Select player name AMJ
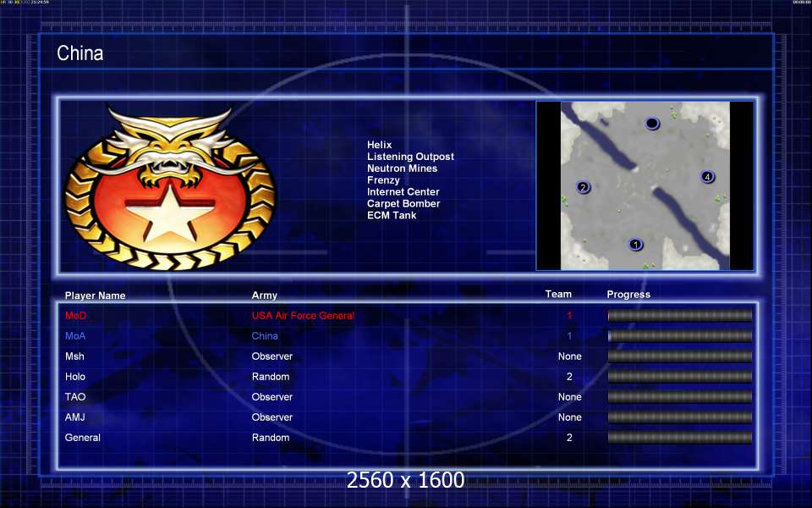Image resolution: width=812 pixels, height=508 pixels. (74, 417)
